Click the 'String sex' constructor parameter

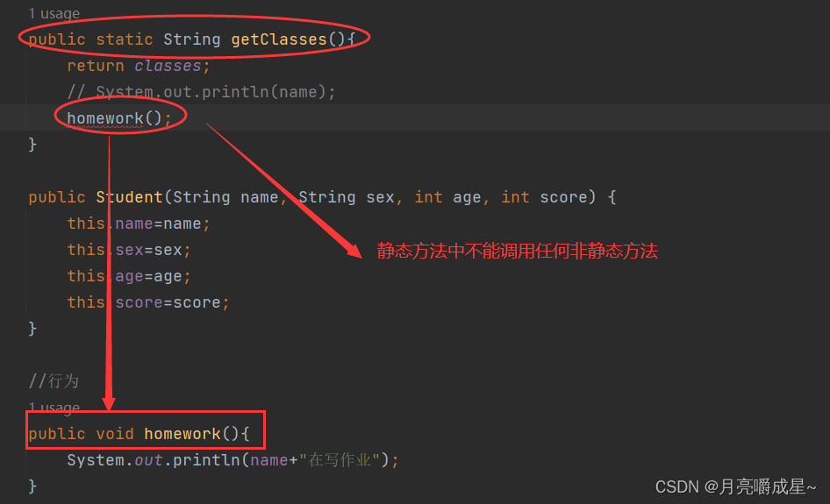tap(347, 197)
